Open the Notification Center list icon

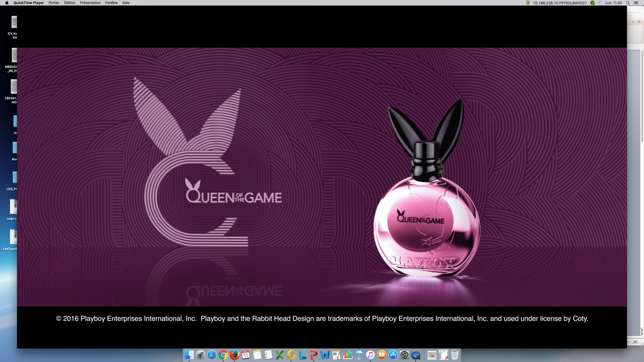click(636, 3)
